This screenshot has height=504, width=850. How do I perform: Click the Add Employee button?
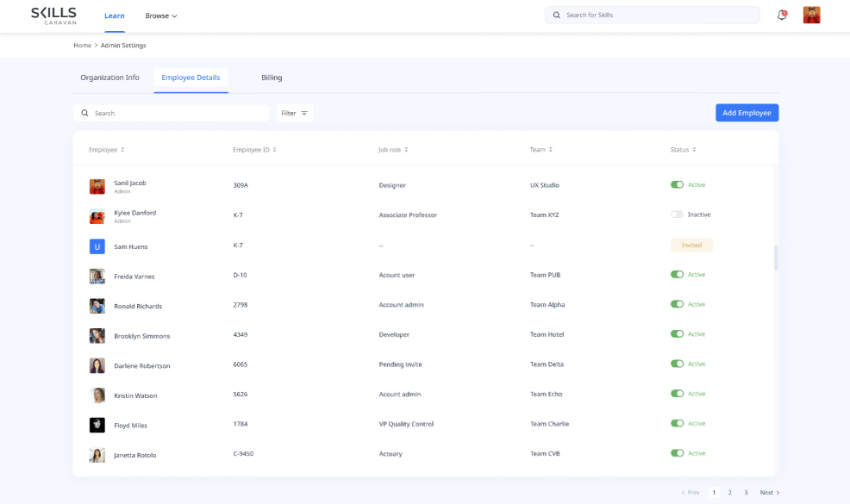(x=747, y=113)
